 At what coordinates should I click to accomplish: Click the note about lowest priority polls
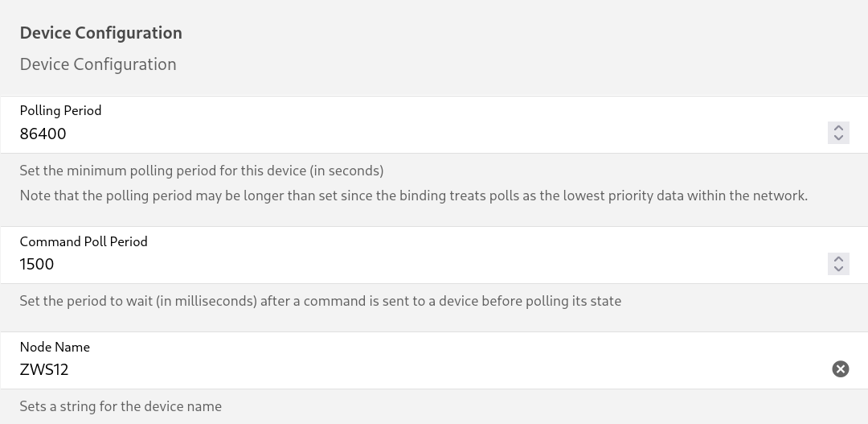coord(414,196)
